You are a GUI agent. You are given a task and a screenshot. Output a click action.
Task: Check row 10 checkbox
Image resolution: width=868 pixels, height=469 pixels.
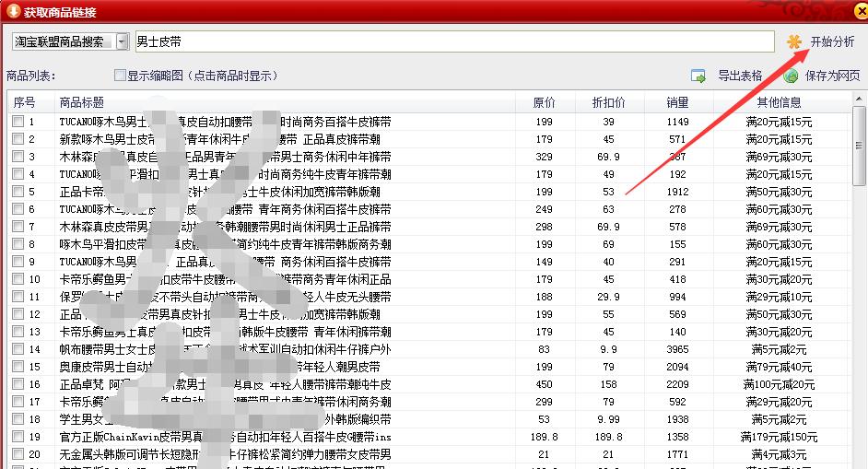(18, 279)
